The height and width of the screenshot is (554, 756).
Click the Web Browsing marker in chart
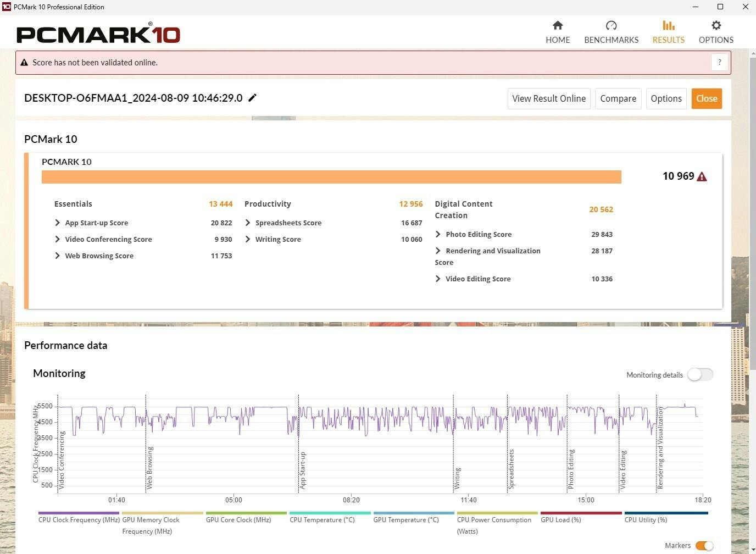coord(149,468)
